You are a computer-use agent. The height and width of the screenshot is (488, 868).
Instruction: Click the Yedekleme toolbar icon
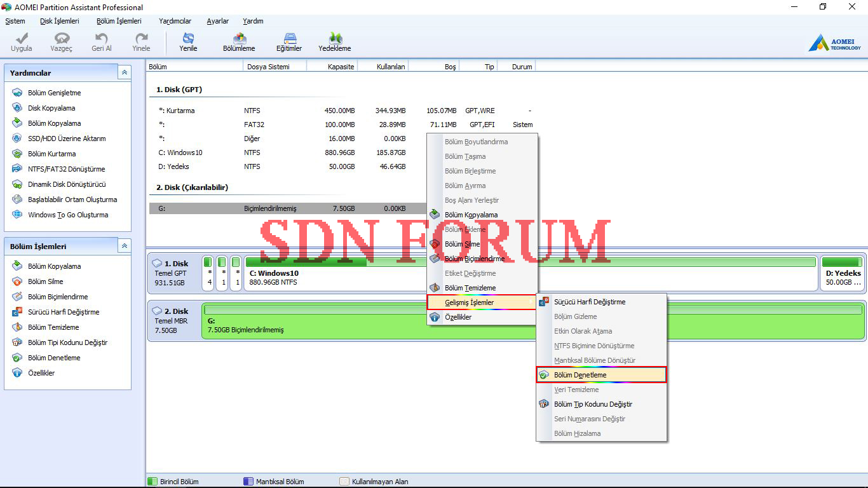334,42
